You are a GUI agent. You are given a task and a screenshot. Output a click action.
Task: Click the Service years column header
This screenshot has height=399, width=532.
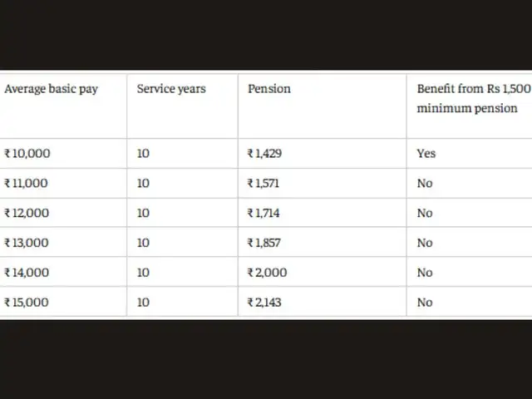point(171,89)
